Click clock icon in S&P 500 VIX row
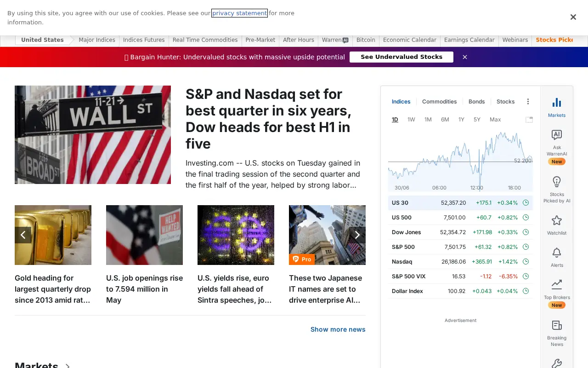Viewport: 588px width, 368px height. 526,276
